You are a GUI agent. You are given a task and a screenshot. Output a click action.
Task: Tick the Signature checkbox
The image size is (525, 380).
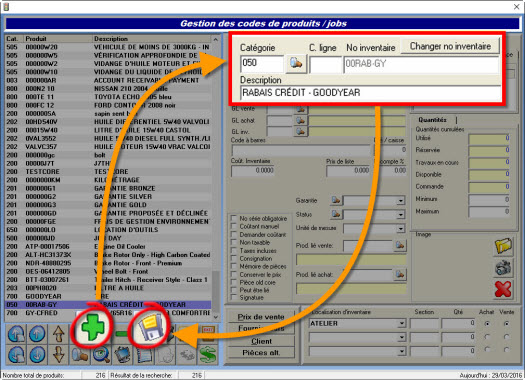tap(234, 297)
